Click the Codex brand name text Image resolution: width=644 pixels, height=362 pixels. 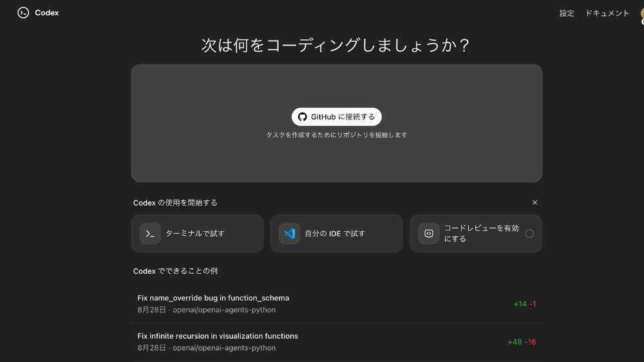(x=46, y=13)
